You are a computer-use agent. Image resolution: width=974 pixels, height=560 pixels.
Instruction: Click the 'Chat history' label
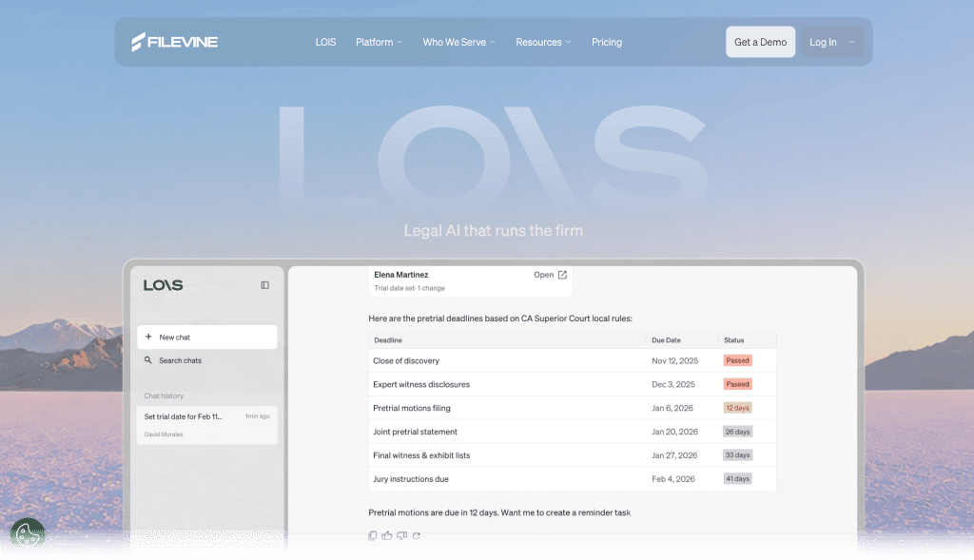[x=164, y=396]
